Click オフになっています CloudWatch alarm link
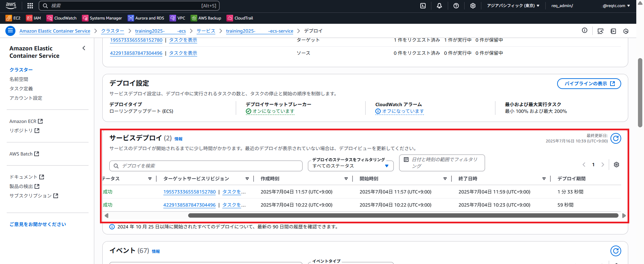The width and height of the screenshot is (644, 264). (403, 111)
